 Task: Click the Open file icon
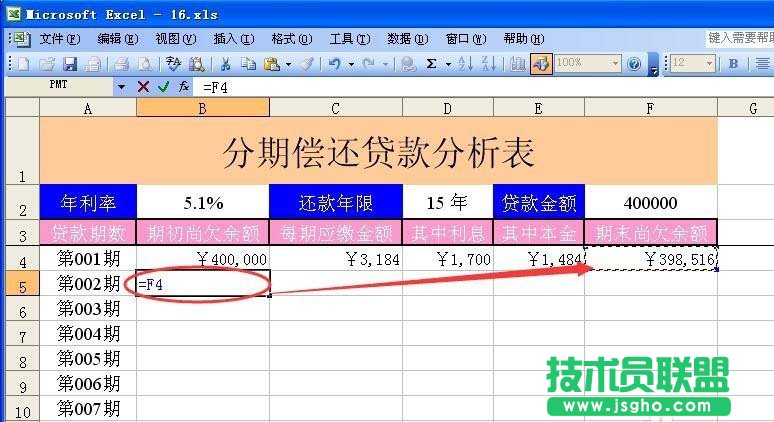[47, 64]
